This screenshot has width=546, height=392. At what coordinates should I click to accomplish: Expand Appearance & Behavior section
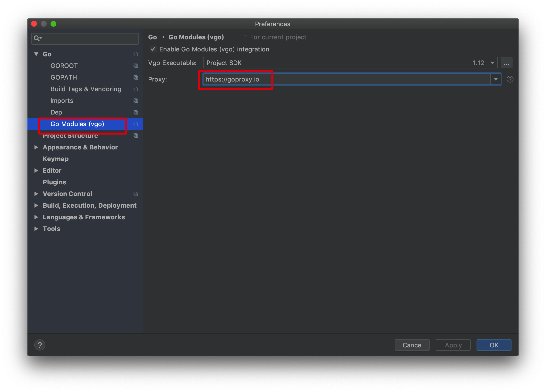36,147
